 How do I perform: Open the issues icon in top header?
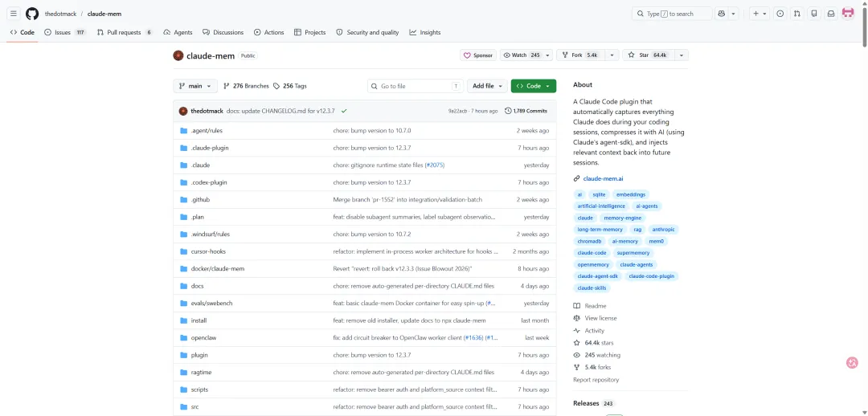coord(780,14)
